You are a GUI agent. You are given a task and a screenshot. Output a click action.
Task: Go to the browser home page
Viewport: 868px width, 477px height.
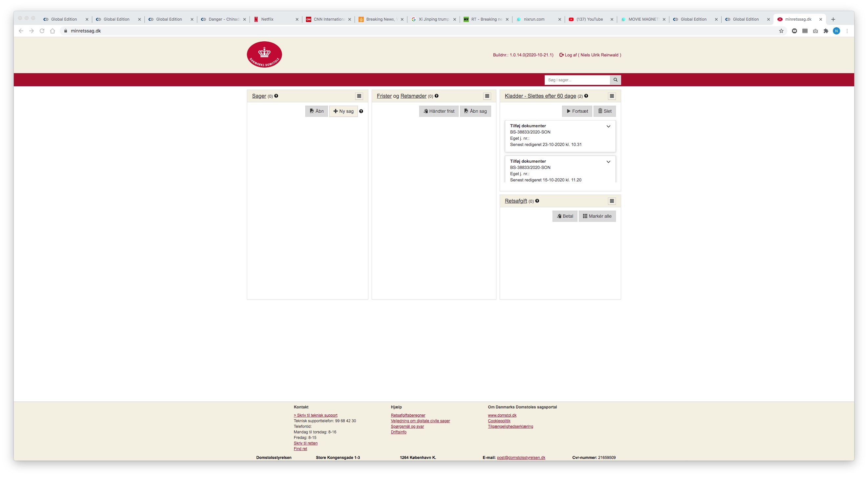coord(53,31)
